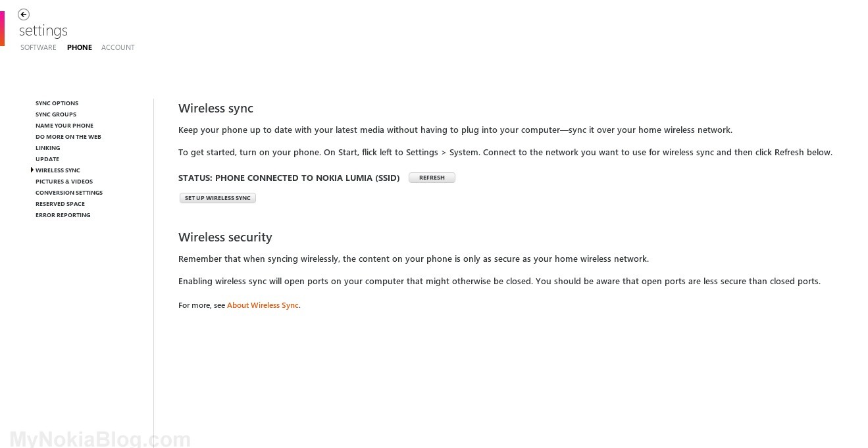Click the selection arrow beside Wireless Sync
Image resolution: width=868 pixels, height=448 pixels.
[32, 170]
